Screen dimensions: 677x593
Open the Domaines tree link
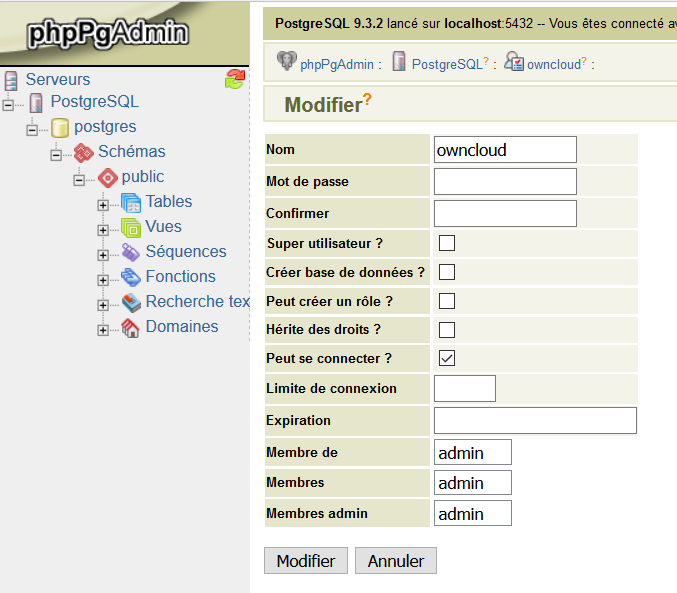182,327
